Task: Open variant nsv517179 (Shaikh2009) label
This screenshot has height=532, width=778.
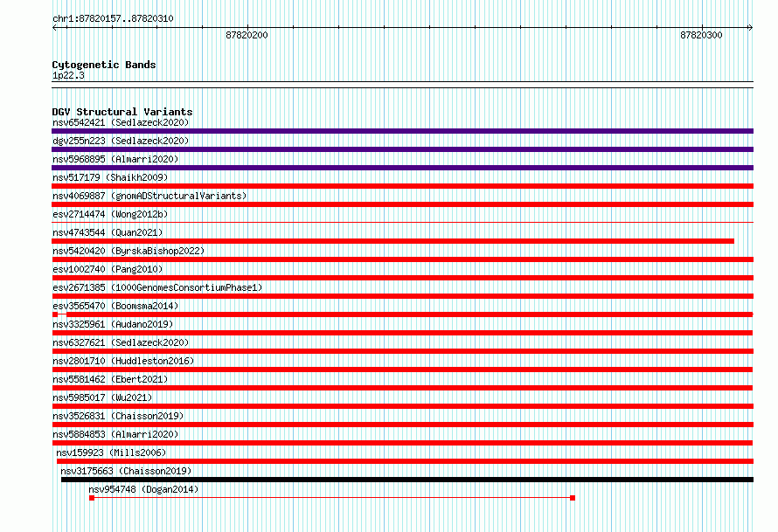Action: pos(110,177)
